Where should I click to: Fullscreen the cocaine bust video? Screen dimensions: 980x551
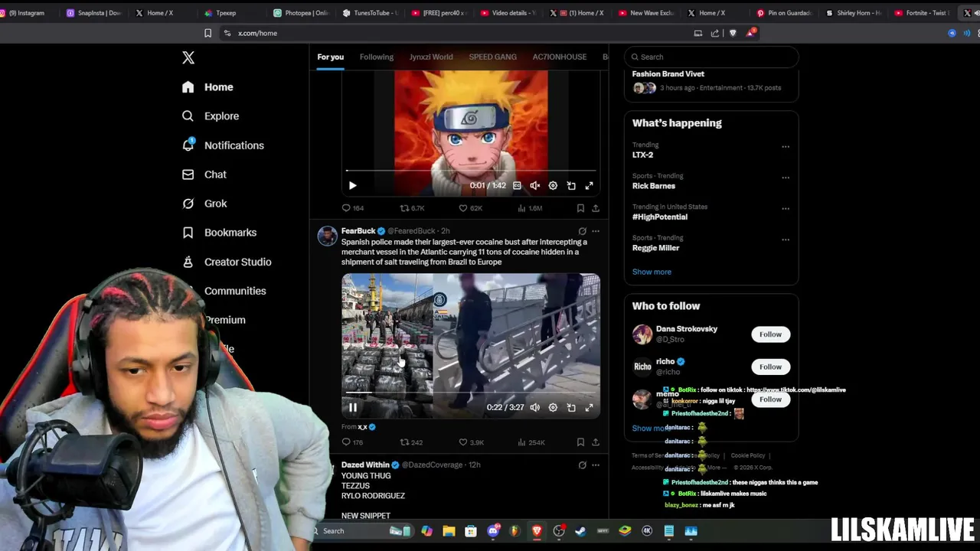(590, 407)
